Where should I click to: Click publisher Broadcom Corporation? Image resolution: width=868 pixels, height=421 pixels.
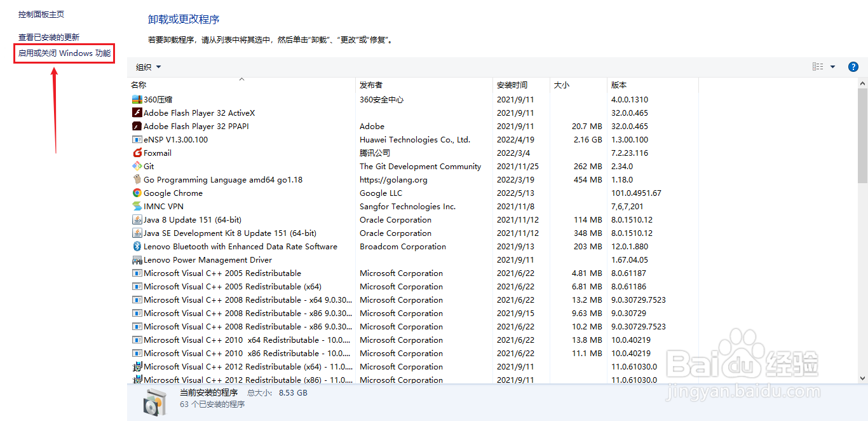[403, 246]
